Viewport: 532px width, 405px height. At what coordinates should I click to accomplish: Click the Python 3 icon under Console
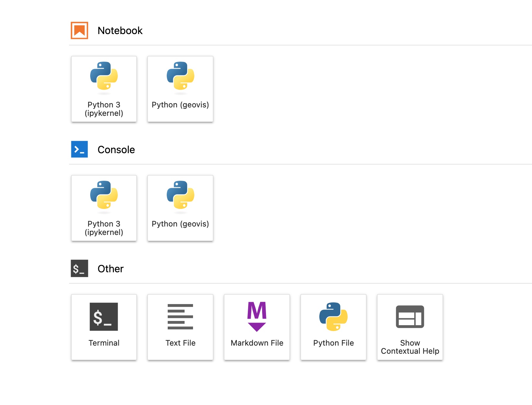(104, 195)
